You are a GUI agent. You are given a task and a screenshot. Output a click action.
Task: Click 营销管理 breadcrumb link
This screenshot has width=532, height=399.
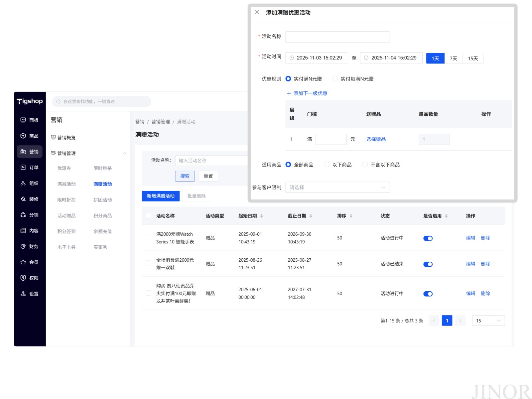(x=161, y=122)
